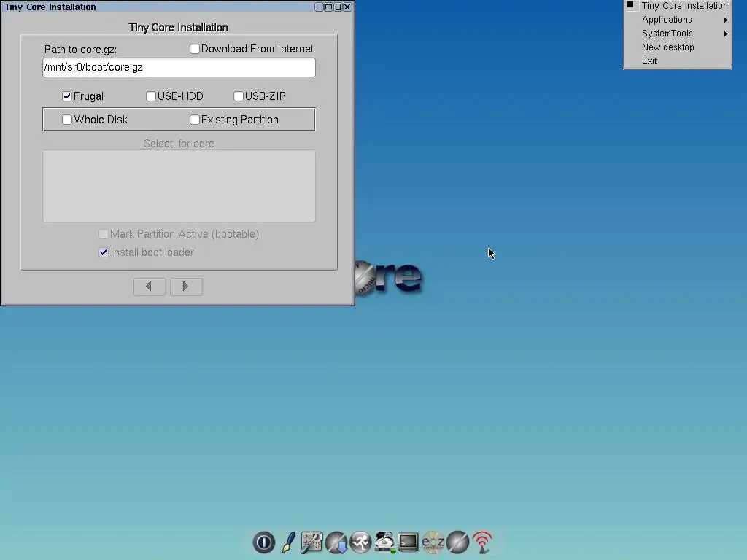This screenshot has width=747, height=560.
Task: Toggle the Install boot loader checkbox
Action: pyautogui.click(x=104, y=252)
